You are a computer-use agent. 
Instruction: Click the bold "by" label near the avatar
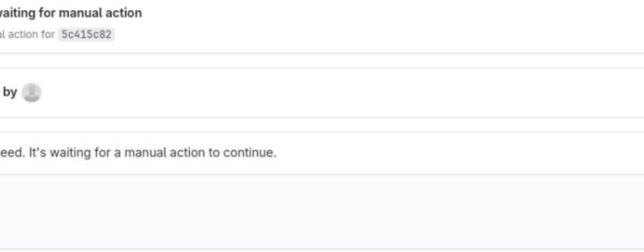tap(10, 92)
